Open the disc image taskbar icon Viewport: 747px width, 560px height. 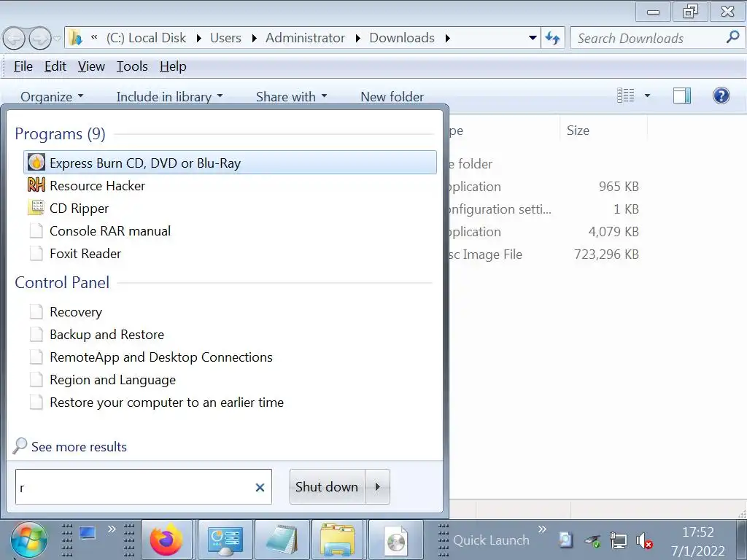click(x=396, y=540)
